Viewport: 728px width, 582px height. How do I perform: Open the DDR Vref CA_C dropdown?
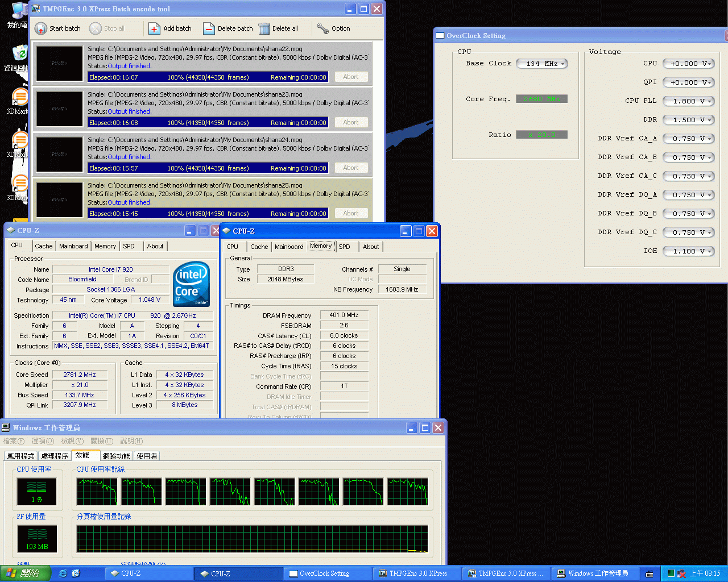click(688, 176)
